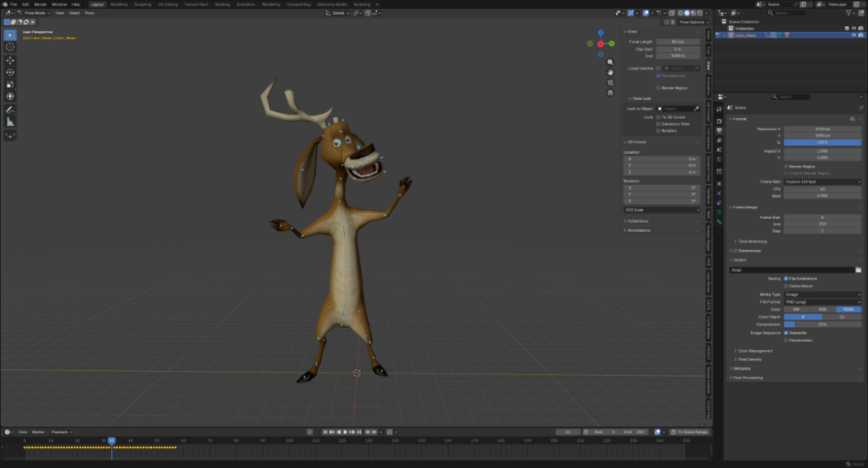
Task: Select the Measure tool
Action: pyautogui.click(x=10, y=122)
